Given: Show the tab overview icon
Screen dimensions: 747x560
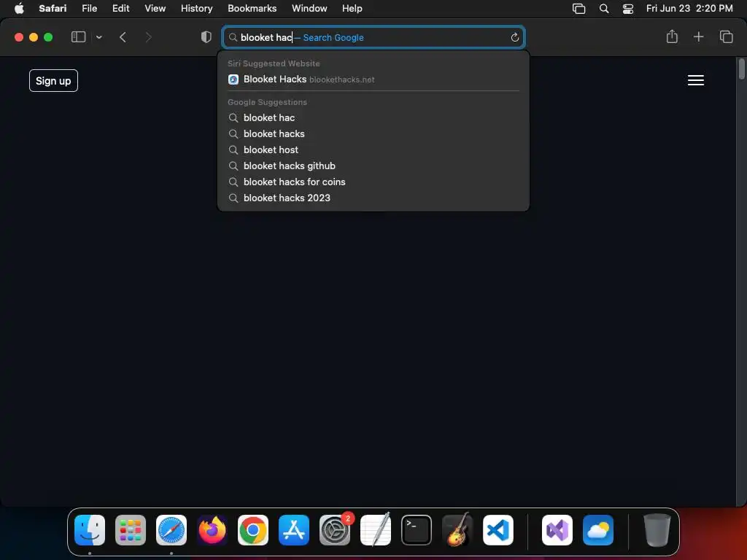Looking at the screenshot, I should 726,36.
